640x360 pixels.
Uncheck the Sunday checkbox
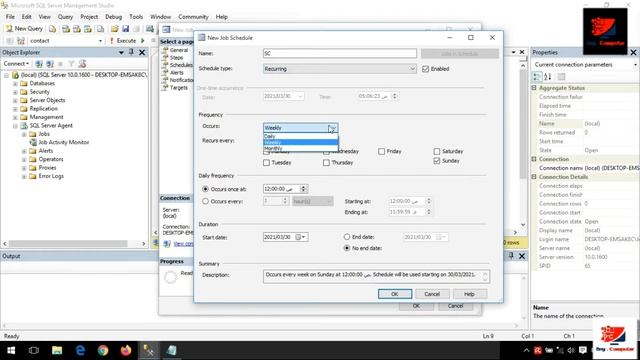click(x=437, y=161)
